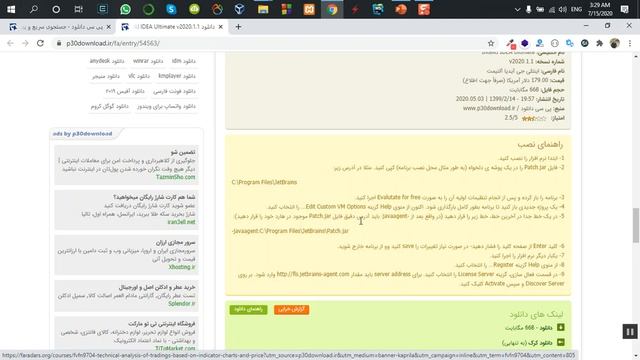The width and height of the screenshot is (640, 360).
Task: Switch to Chrome in the taskbar
Action: pyautogui.click(x=332, y=9)
